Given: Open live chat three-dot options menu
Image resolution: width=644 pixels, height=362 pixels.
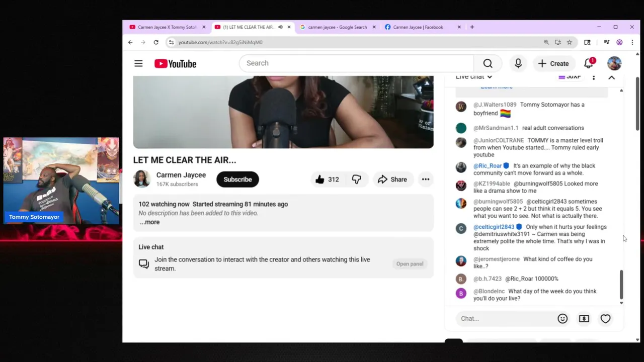Looking at the screenshot, I should coord(594,77).
